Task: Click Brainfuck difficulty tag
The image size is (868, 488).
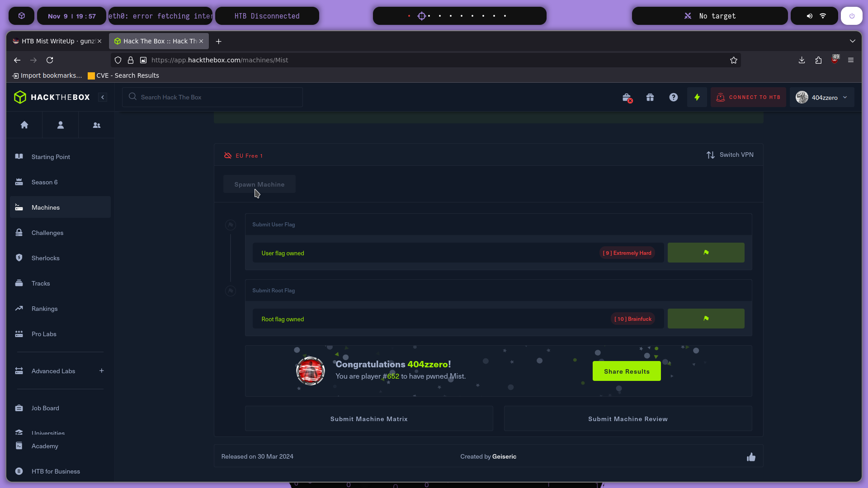Action: pyautogui.click(x=633, y=319)
